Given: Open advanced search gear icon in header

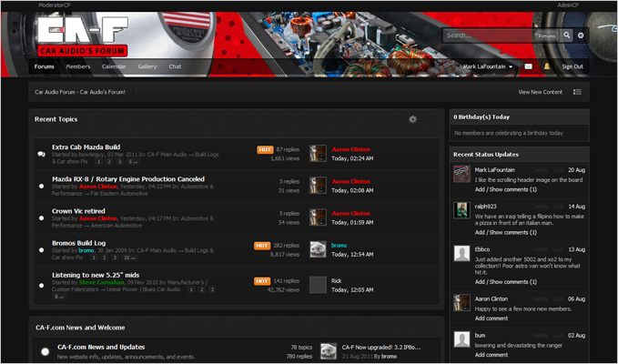Looking at the screenshot, I should 581,35.
